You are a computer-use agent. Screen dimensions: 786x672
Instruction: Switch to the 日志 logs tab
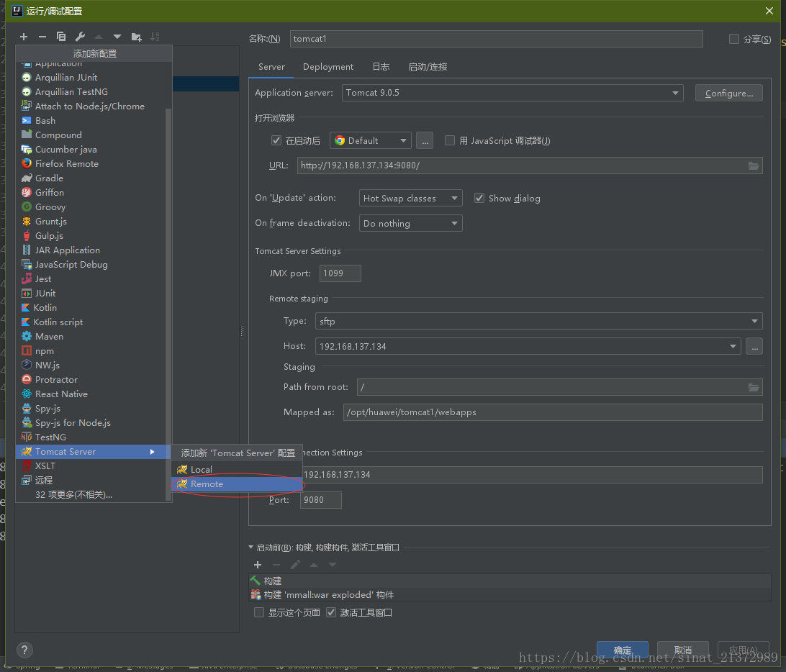pyautogui.click(x=381, y=67)
